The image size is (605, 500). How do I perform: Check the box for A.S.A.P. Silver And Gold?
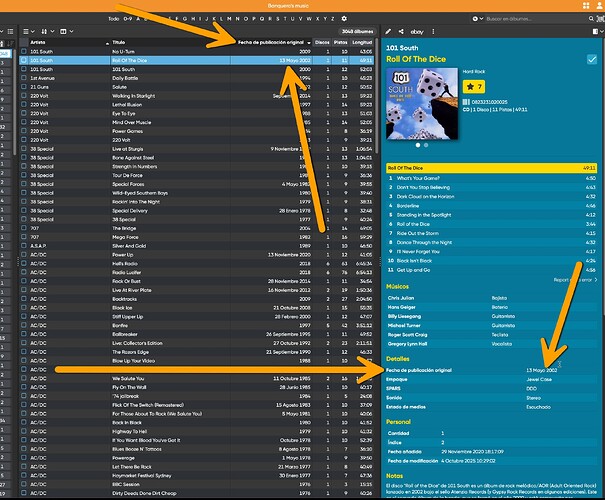(x=24, y=246)
